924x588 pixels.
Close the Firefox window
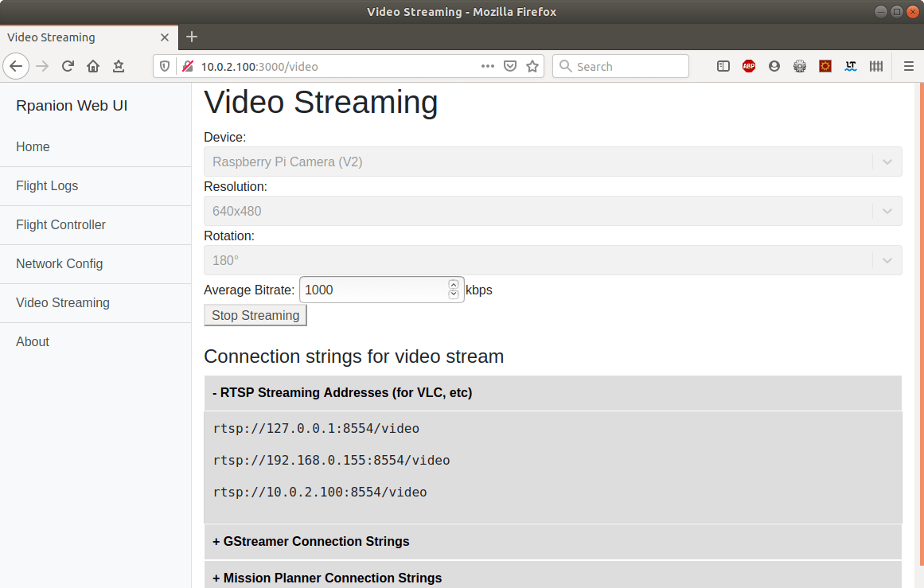tap(912, 12)
